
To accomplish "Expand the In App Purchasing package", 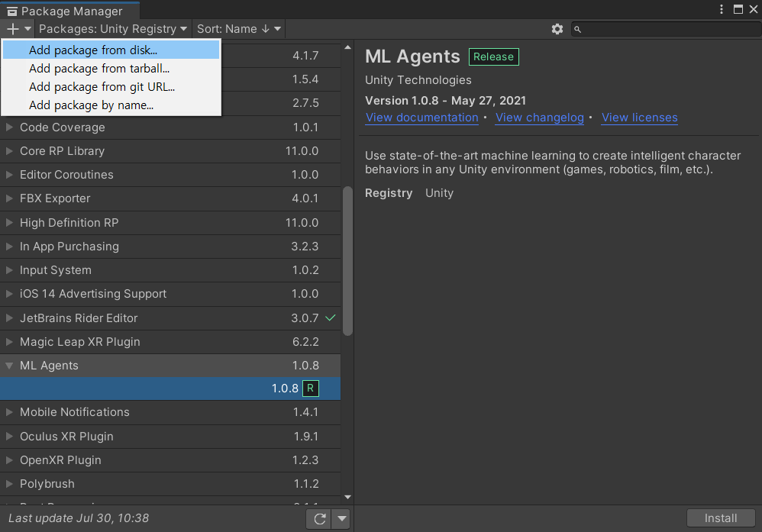I will tap(9, 247).
